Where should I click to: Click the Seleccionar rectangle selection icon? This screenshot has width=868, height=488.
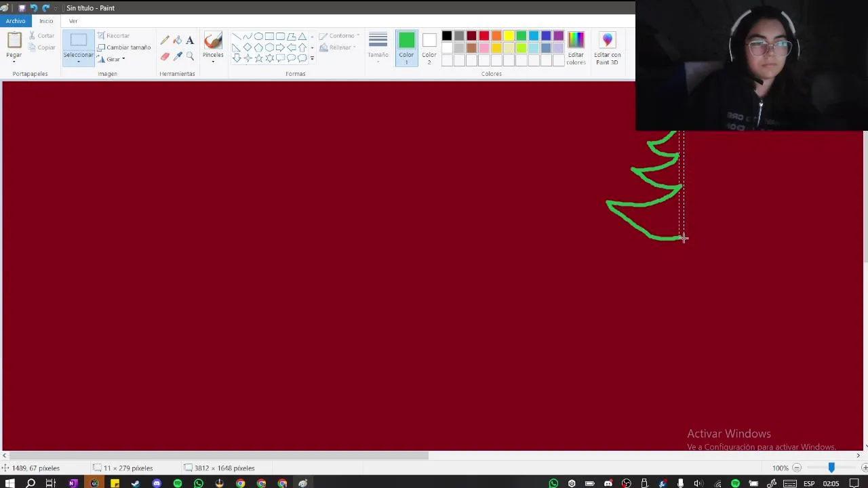(x=79, y=41)
